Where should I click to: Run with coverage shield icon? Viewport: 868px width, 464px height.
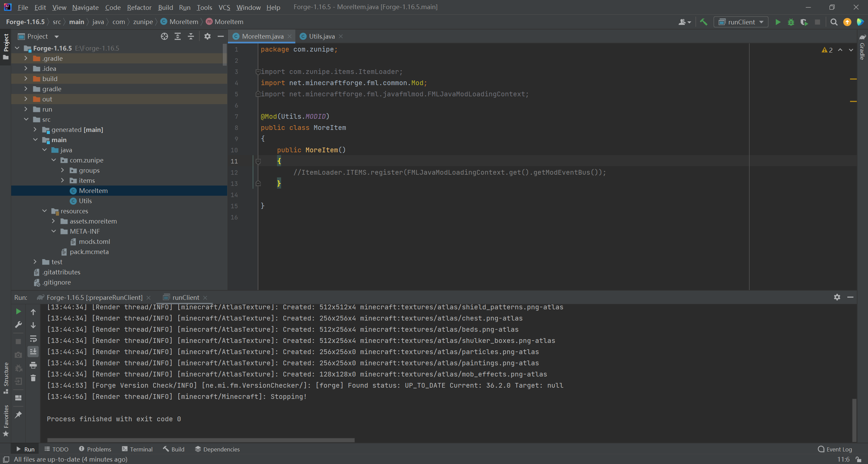[x=804, y=22]
